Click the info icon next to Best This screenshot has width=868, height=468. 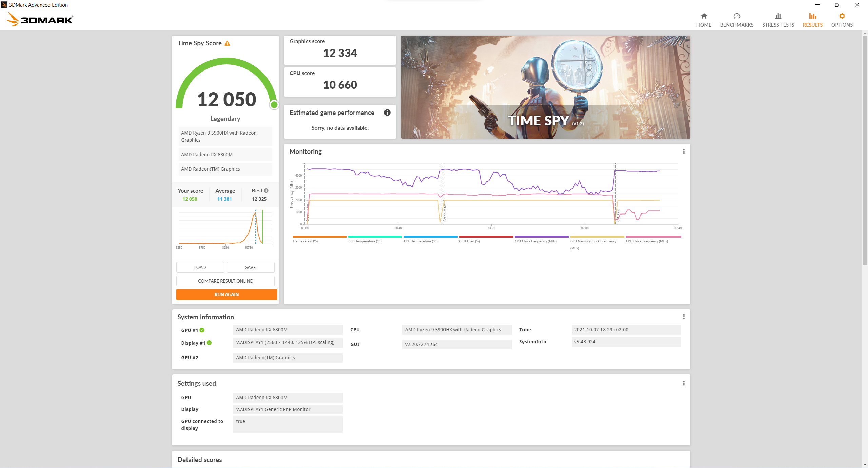pyautogui.click(x=266, y=191)
